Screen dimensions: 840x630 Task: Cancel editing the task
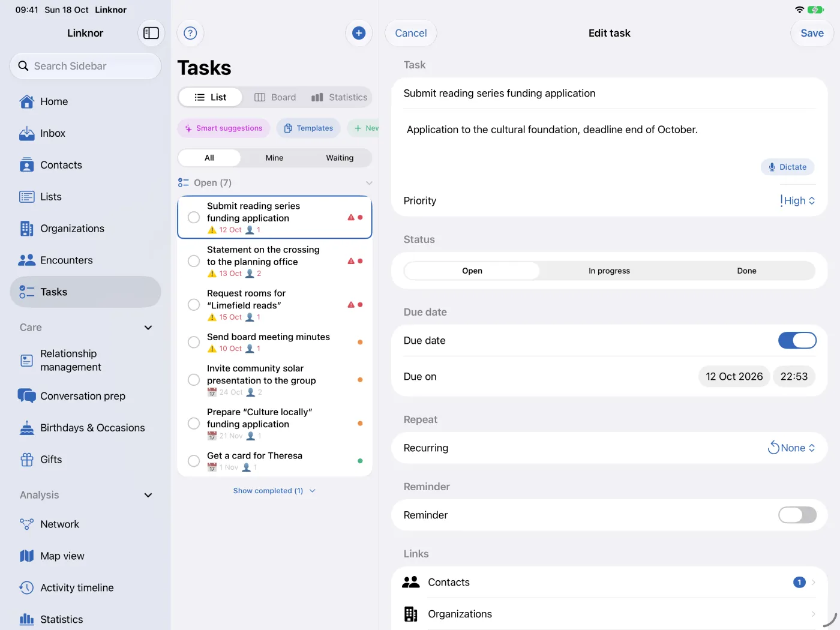(411, 33)
